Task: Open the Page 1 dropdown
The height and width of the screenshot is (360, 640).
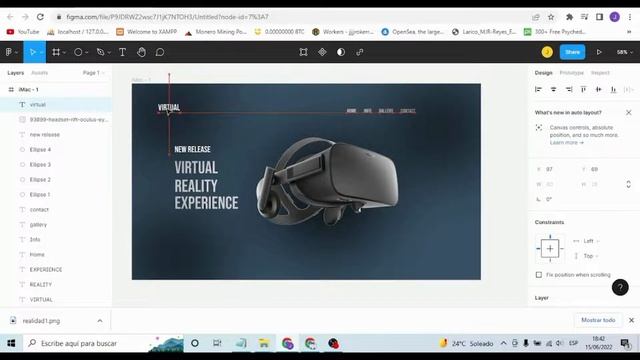Action: [x=94, y=73]
